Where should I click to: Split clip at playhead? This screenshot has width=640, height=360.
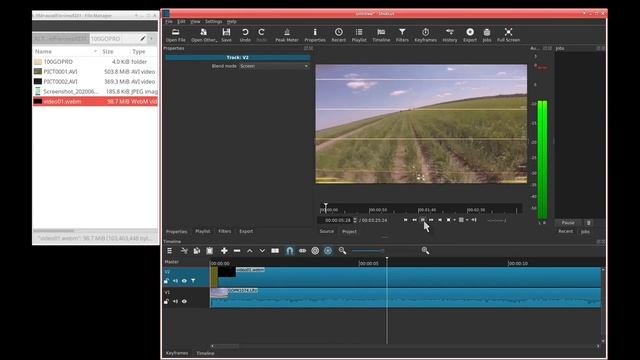[x=275, y=251]
